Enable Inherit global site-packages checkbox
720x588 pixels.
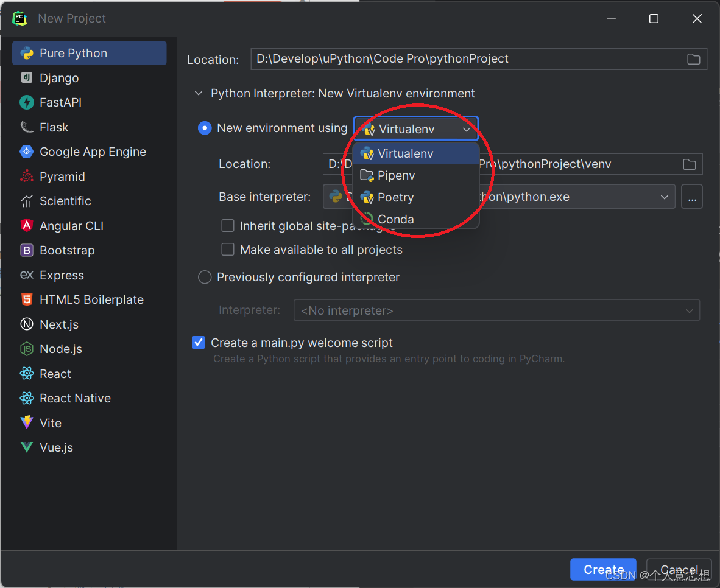pyautogui.click(x=228, y=226)
